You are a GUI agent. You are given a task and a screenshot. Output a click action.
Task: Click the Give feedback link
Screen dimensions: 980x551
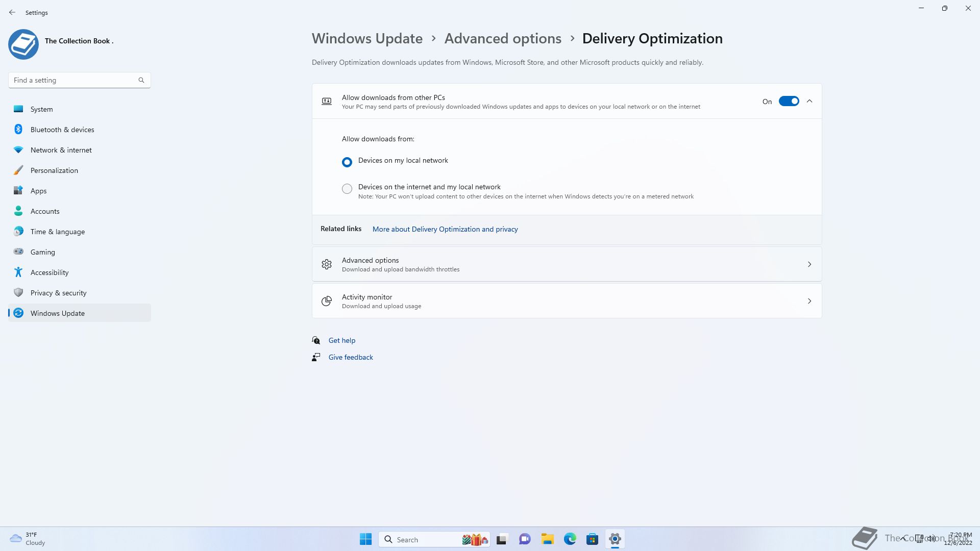351,357
